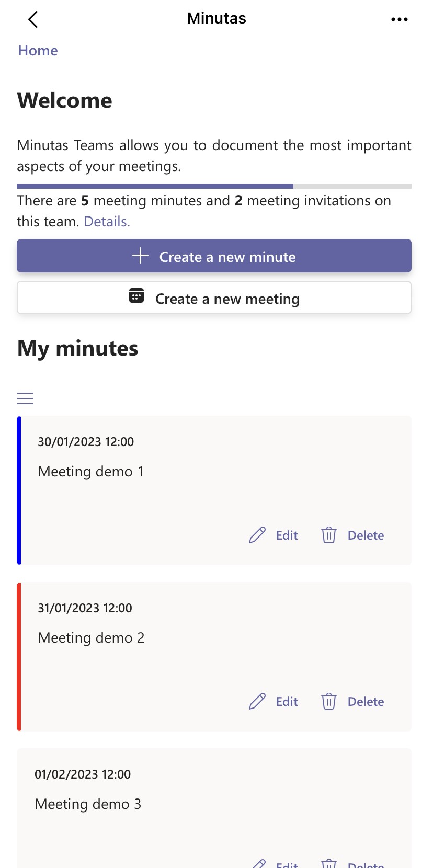The width and height of the screenshot is (433, 868).
Task: Open the three-dots more options menu
Action: pyautogui.click(x=400, y=19)
